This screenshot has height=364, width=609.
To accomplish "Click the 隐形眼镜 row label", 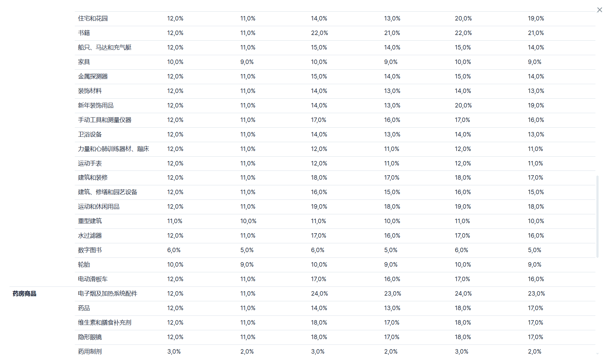I will 90,337.
